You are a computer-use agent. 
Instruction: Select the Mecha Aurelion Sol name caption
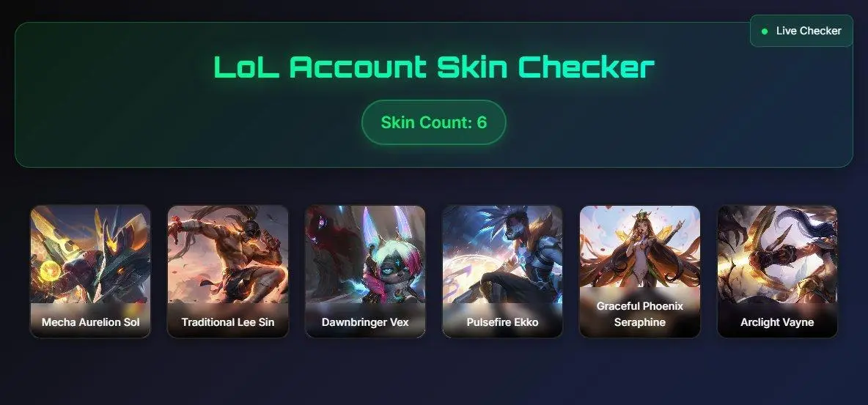(91, 322)
